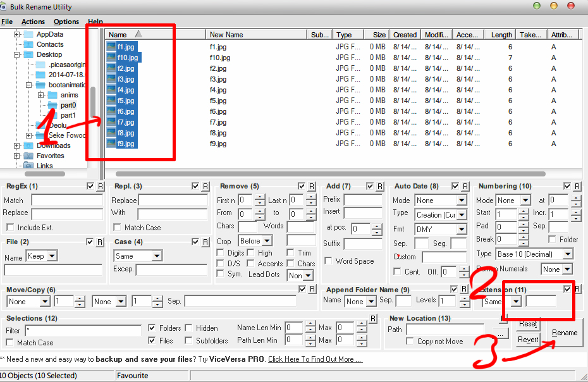Click the f4.jpg file icon
This screenshot has height=382, width=588.
(111, 90)
